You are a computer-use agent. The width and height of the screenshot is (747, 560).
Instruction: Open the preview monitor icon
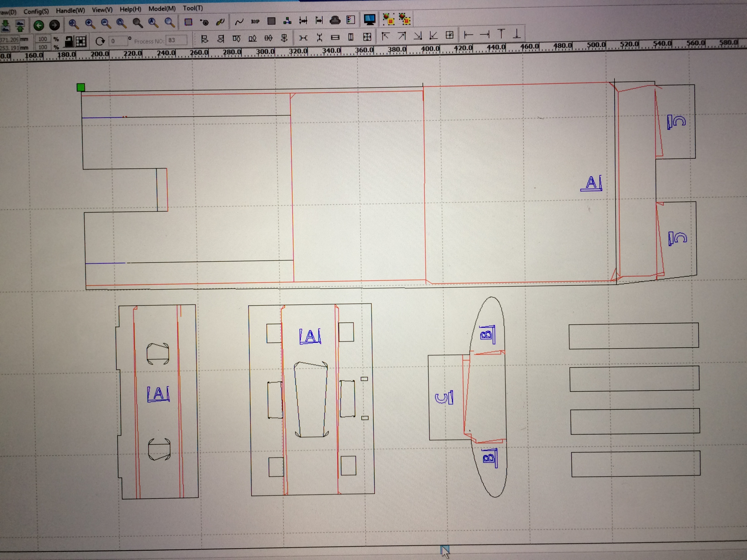pos(369,20)
